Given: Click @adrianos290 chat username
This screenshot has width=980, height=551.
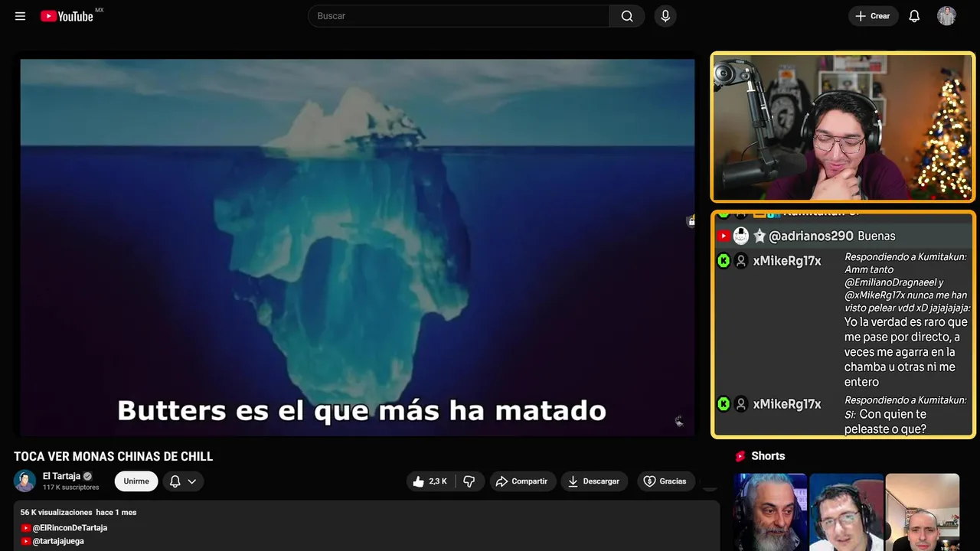Looking at the screenshot, I should tap(811, 236).
